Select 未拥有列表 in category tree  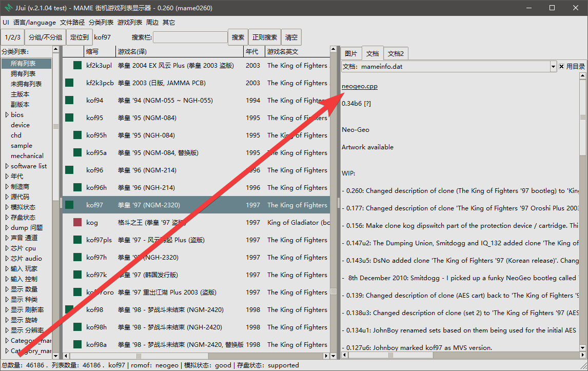(x=26, y=84)
